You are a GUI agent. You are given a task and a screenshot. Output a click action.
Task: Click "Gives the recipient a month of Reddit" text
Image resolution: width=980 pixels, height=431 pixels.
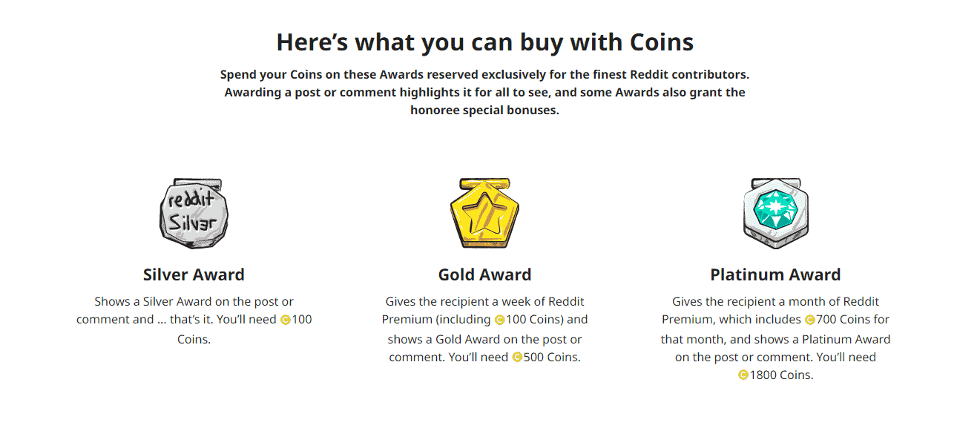pos(775,302)
